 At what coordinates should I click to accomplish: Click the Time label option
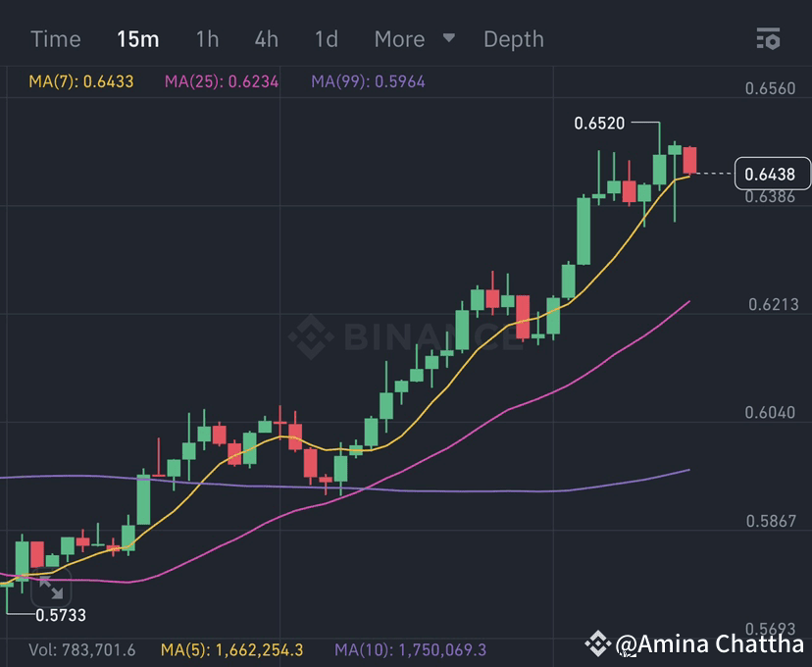coord(55,39)
